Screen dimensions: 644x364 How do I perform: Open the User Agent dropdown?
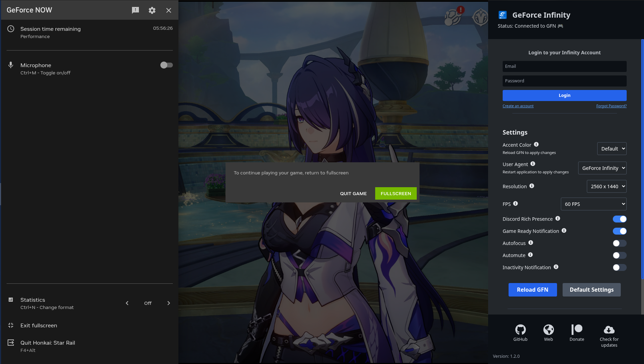602,168
